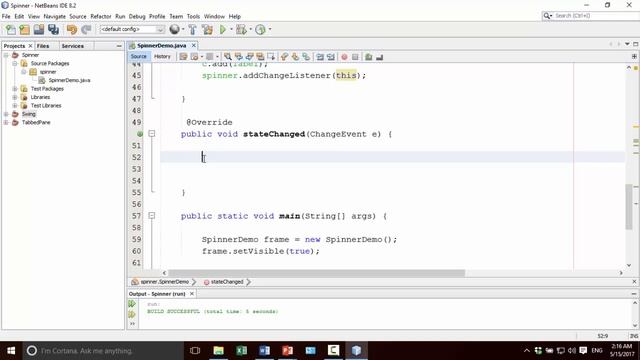Expand the Swing project node
Screen dimensions: 640x360
[6, 114]
